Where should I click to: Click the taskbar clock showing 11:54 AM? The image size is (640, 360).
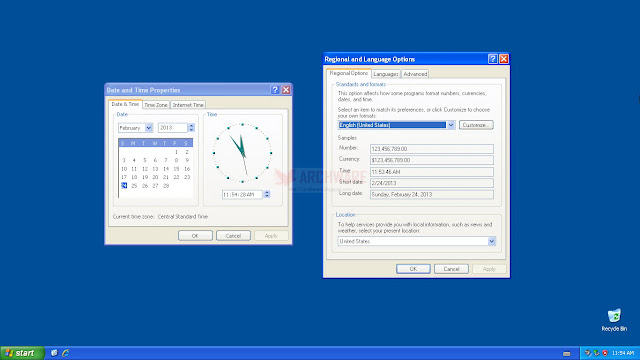click(x=623, y=353)
